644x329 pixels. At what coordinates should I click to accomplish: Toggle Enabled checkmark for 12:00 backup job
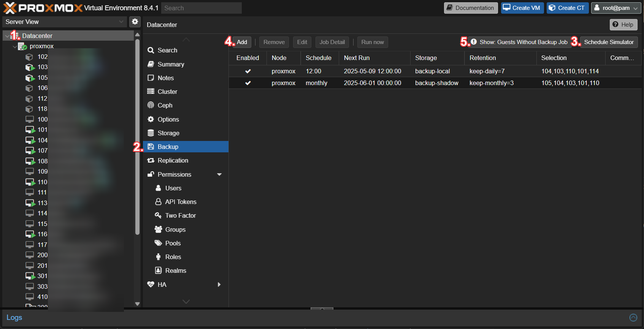tap(248, 71)
